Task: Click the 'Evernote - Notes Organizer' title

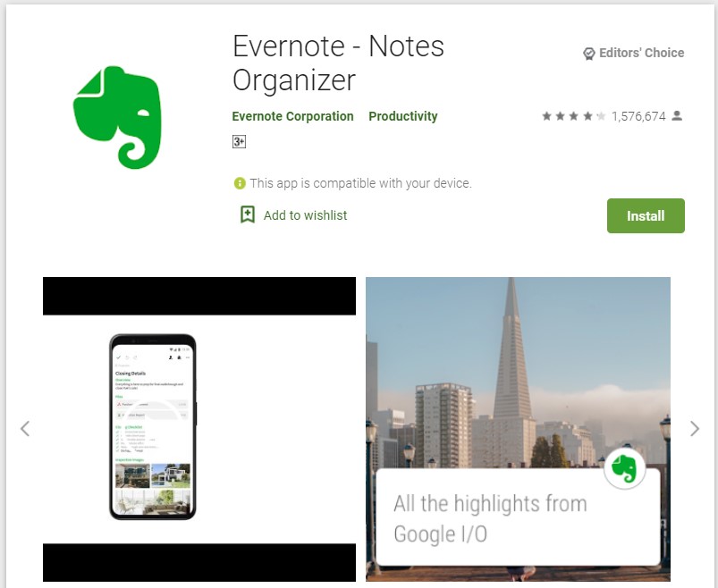Action: click(x=338, y=63)
